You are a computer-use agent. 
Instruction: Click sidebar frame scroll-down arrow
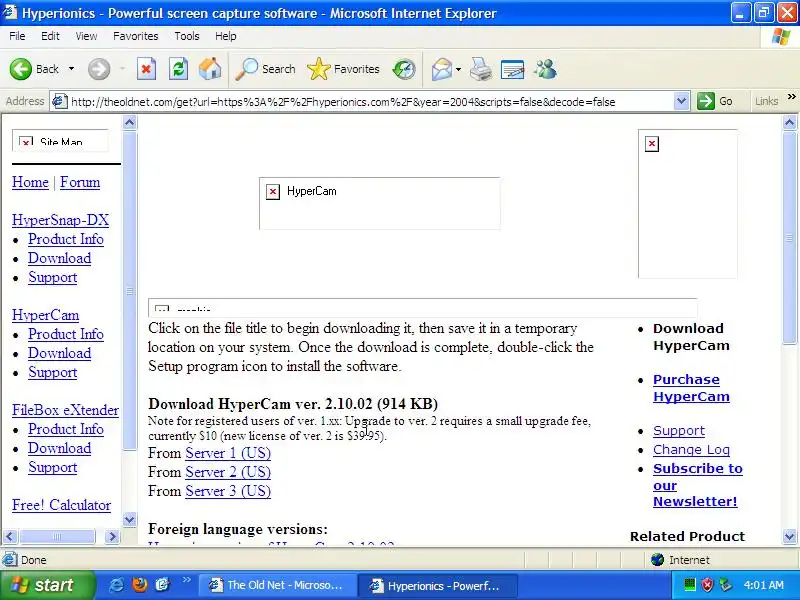(130, 520)
